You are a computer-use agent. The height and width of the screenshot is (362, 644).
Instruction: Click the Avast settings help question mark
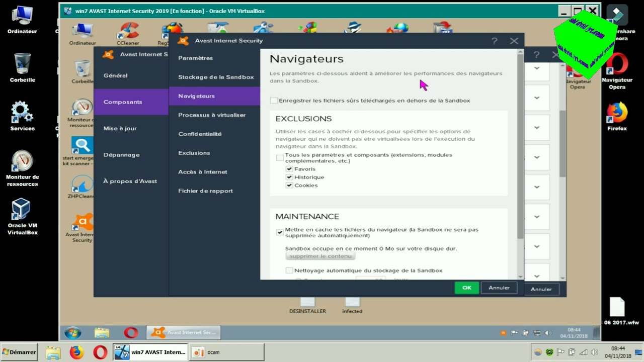pyautogui.click(x=494, y=41)
